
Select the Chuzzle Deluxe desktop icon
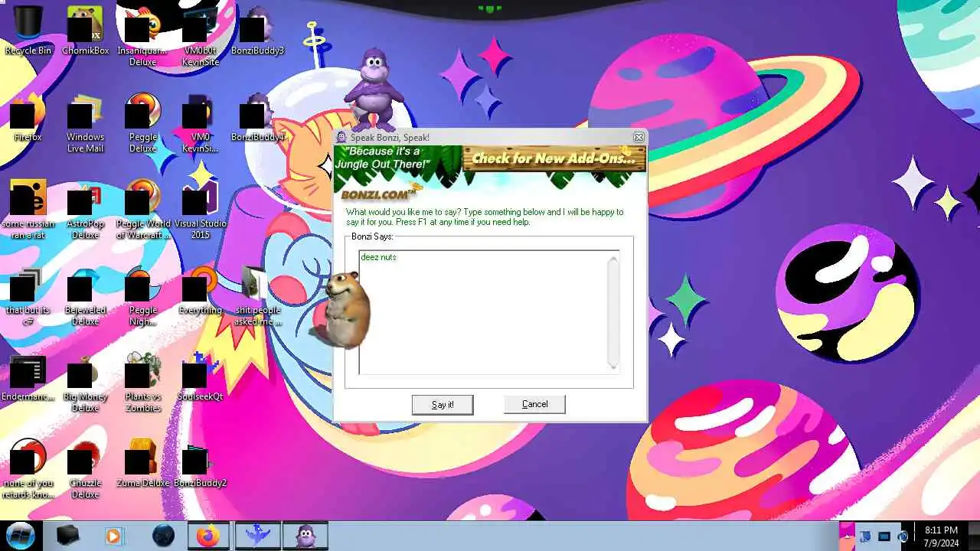[86, 469]
